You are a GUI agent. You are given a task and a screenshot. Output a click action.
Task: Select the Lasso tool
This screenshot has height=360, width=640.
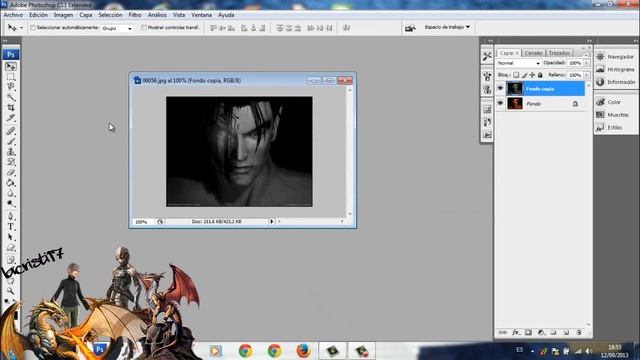pos(11,87)
